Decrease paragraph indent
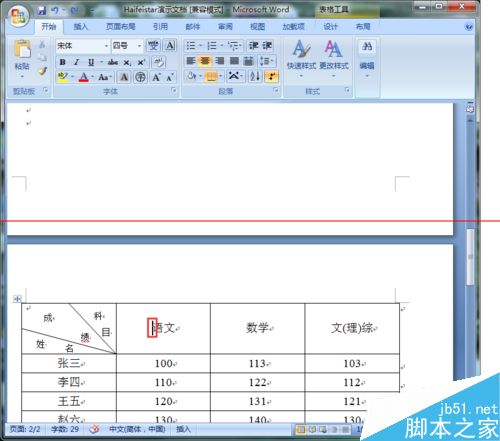Image resolution: width=500 pixels, height=441 pixels. pos(254,45)
